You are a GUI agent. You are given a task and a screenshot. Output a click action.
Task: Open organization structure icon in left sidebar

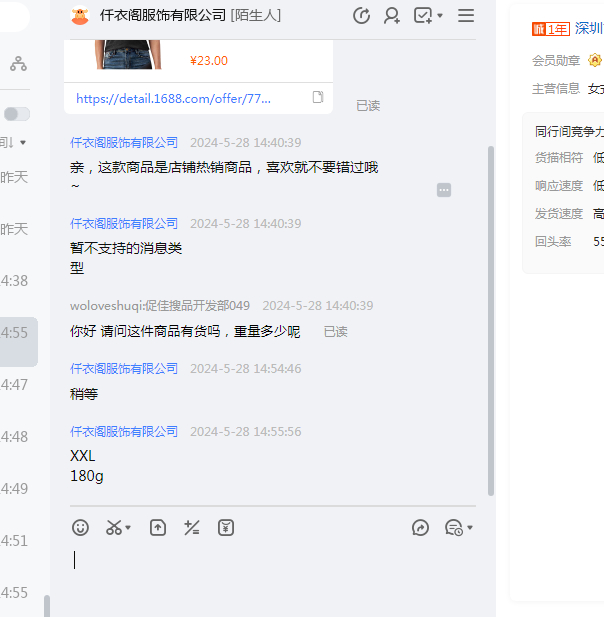click(18, 64)
